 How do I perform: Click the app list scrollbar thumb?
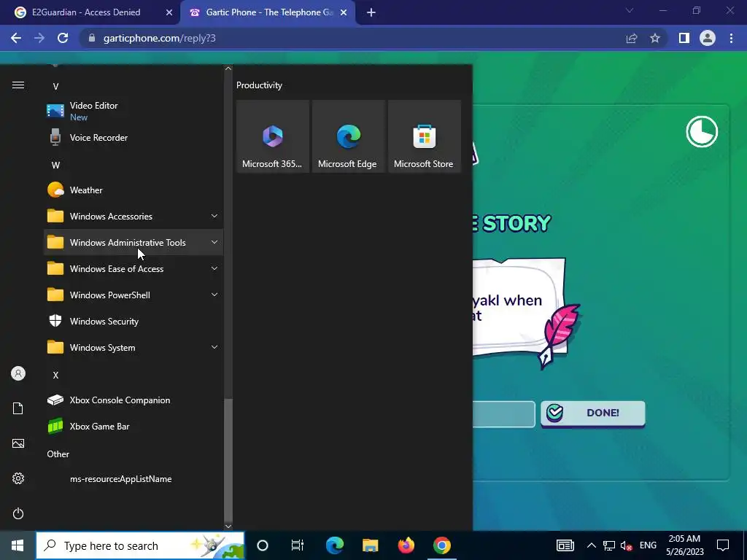click(x=228, y=459)
